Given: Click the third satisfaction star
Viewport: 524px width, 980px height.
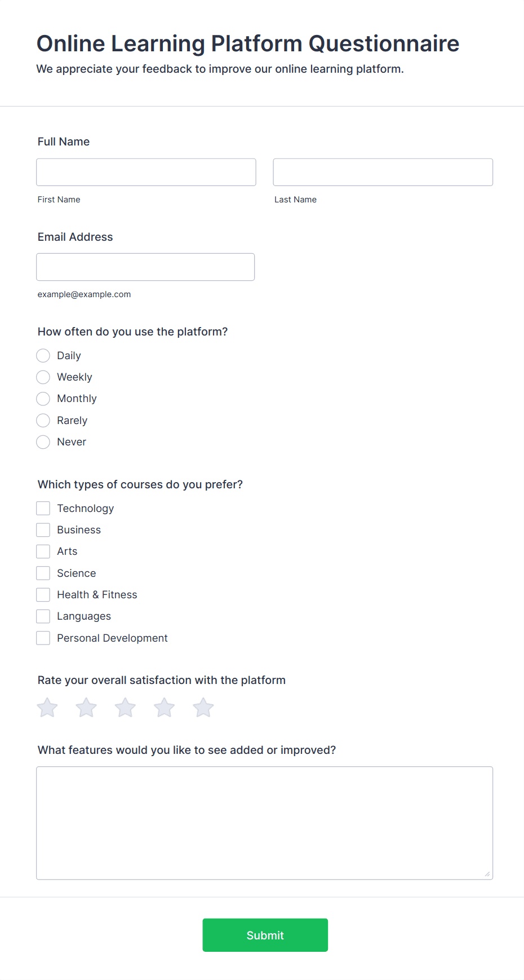Looking at the screenshot, I should click(x=125, y=707).
